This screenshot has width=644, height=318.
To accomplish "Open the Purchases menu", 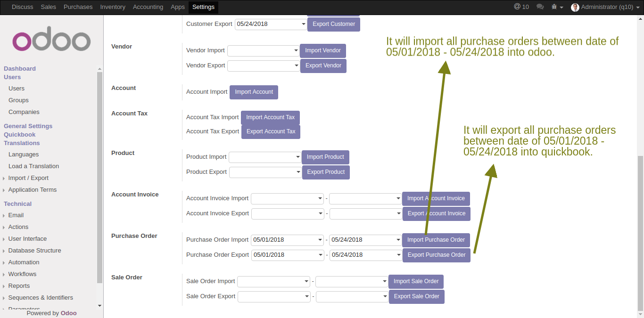I will click(78, 7).
